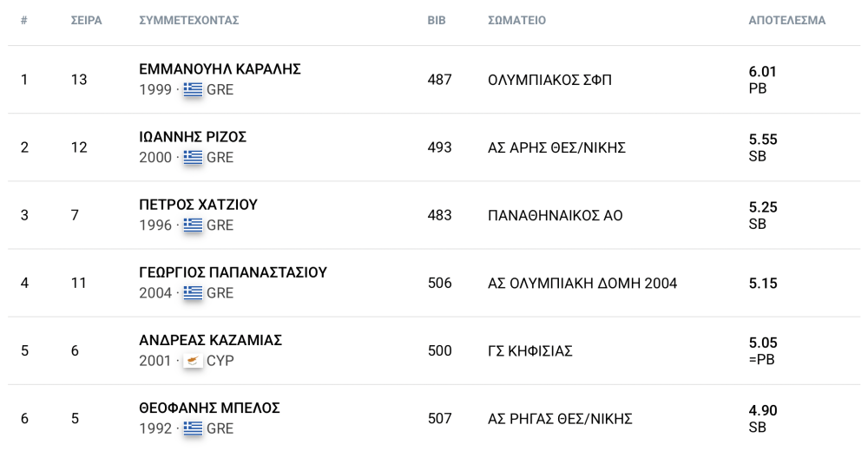Click result 6.01 PB in first row

point(762,80)
